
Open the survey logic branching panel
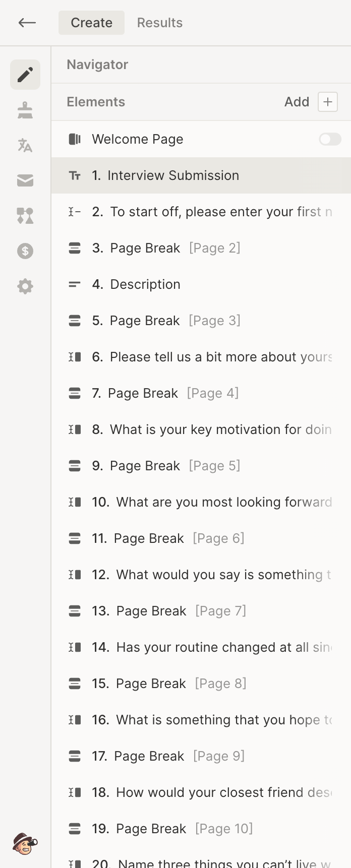click(x=25, y=216)
